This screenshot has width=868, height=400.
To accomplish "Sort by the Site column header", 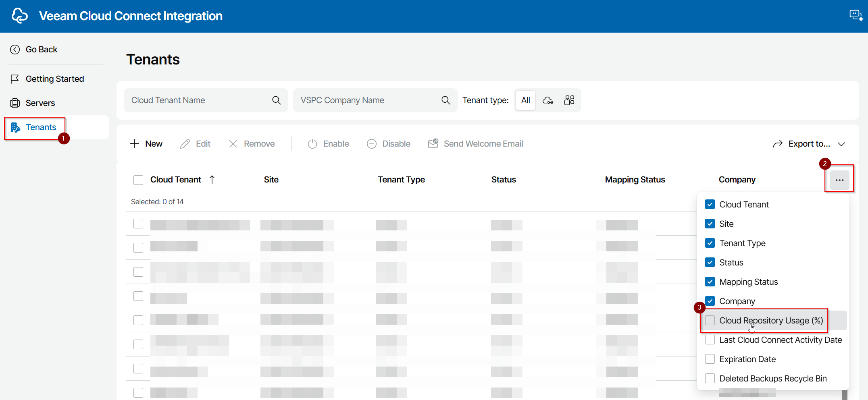I will coord(271,180).
